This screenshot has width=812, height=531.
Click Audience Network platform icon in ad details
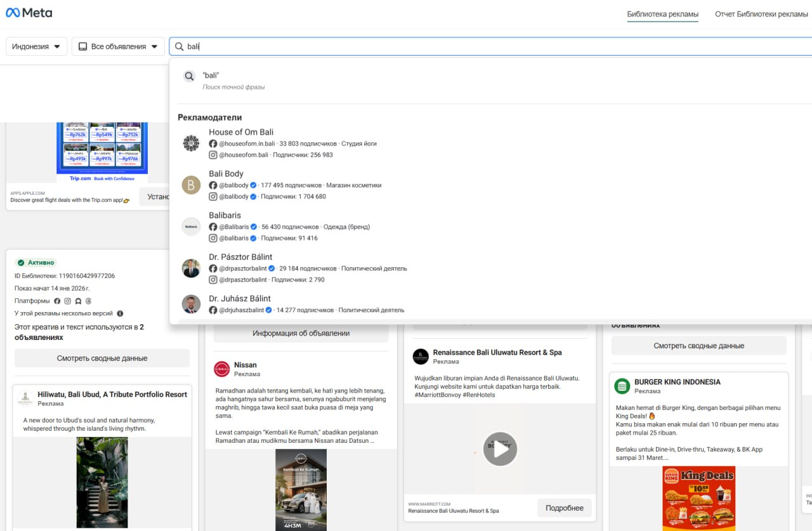click(78, 301)
